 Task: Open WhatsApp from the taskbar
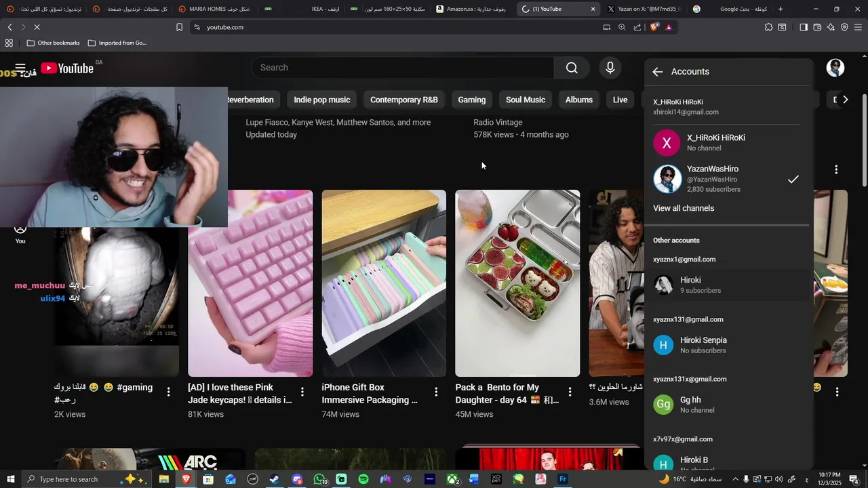pyautogui.click(x=319, y=479)
